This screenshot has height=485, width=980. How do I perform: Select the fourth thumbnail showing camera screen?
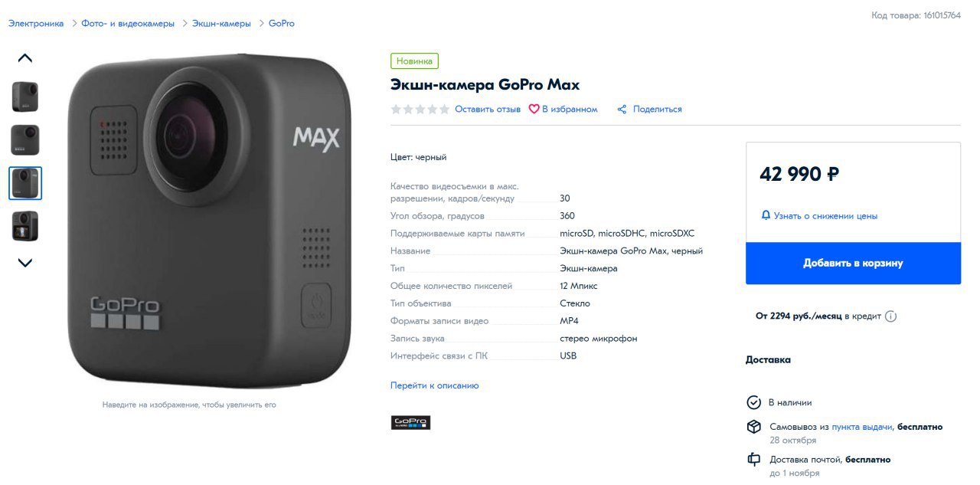pos(25,226)
